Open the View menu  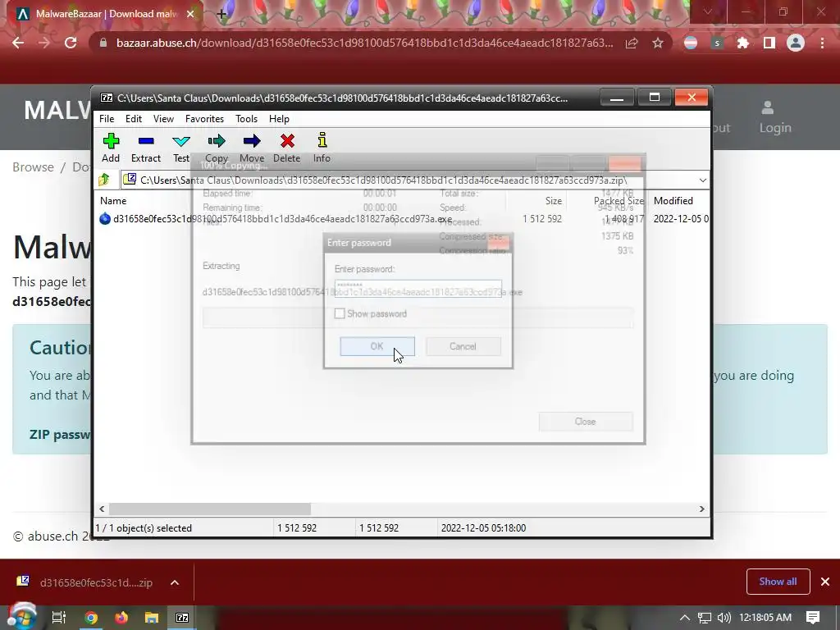[x=163, y=119]
